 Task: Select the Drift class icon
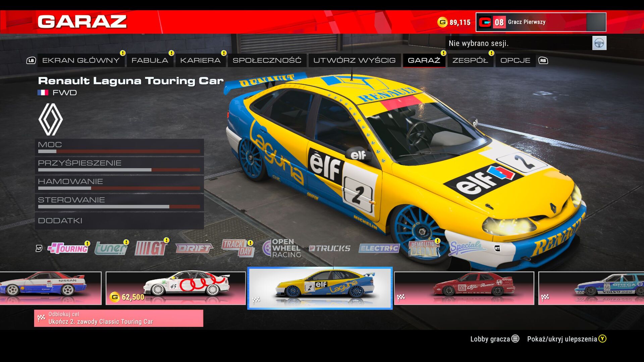point(194,248)
